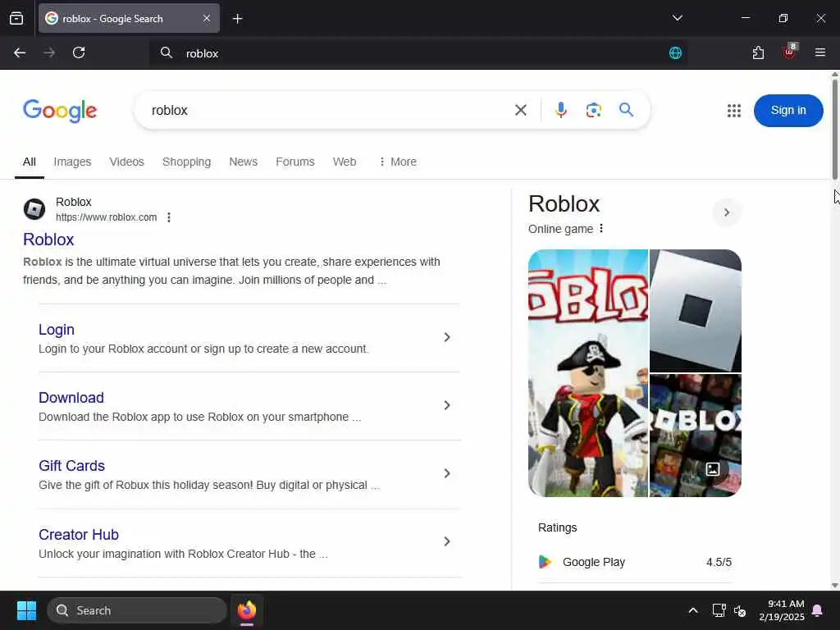Open the Google apps grid
Screen dimensions: 840x630
coord(734,111)
